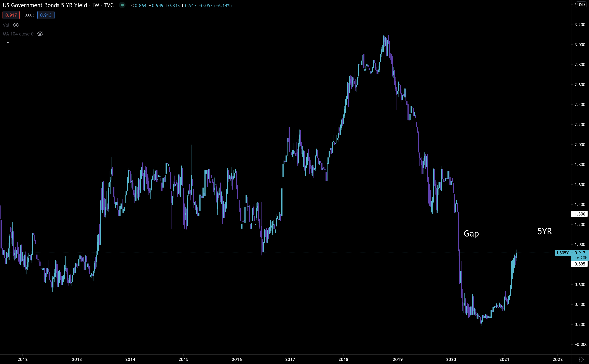This screenshot has height=364, width=589.
Task: Click the 2021 label on time axis
Action: (504, 359)
